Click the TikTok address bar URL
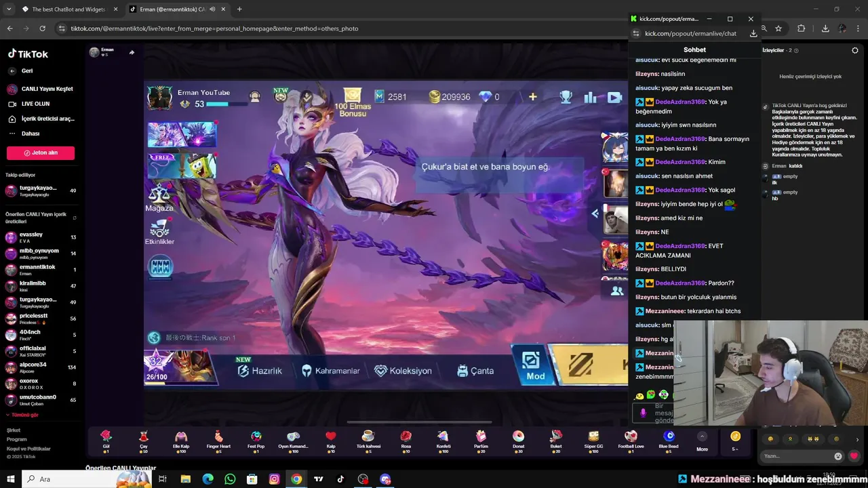Viewport: 868px width, 488px height. click(x=214, y=28)
